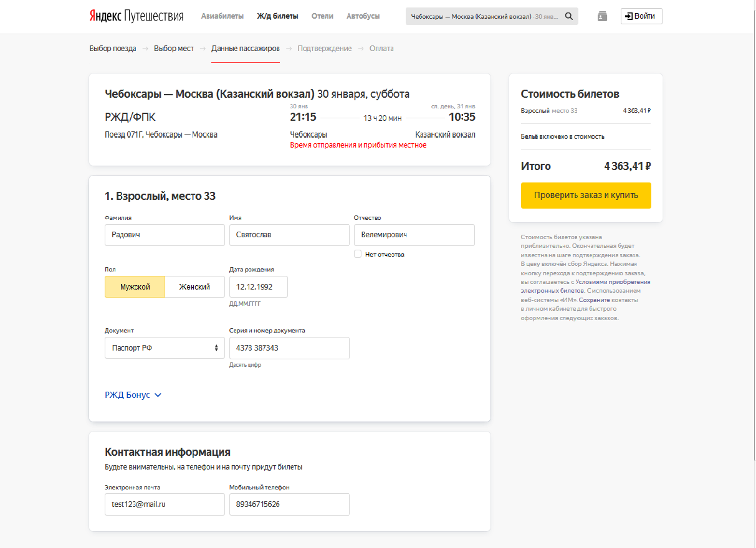
Task: Go to Авиабилеты section
Action: (x=222, y=16)
